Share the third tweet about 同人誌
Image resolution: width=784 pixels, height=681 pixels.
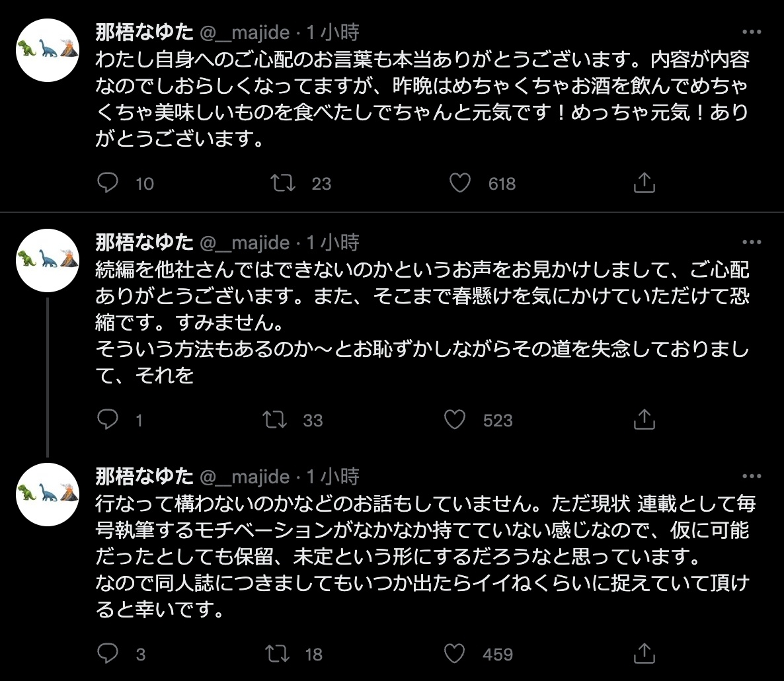pos(644,654)
